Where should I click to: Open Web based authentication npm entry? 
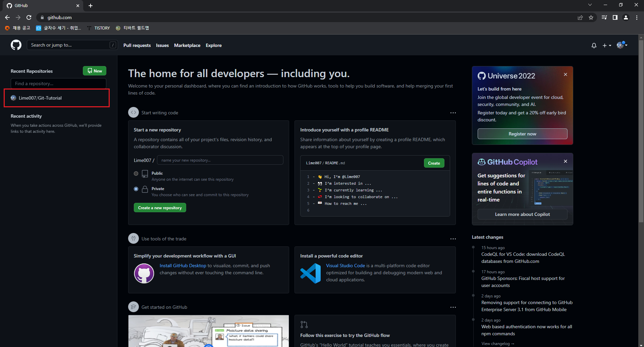(x=527, y=330)
